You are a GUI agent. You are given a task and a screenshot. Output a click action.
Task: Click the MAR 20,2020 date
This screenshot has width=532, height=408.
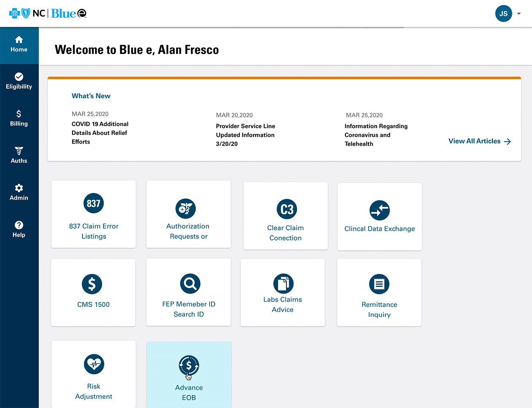pyautogui.click(x=234, y=115)
